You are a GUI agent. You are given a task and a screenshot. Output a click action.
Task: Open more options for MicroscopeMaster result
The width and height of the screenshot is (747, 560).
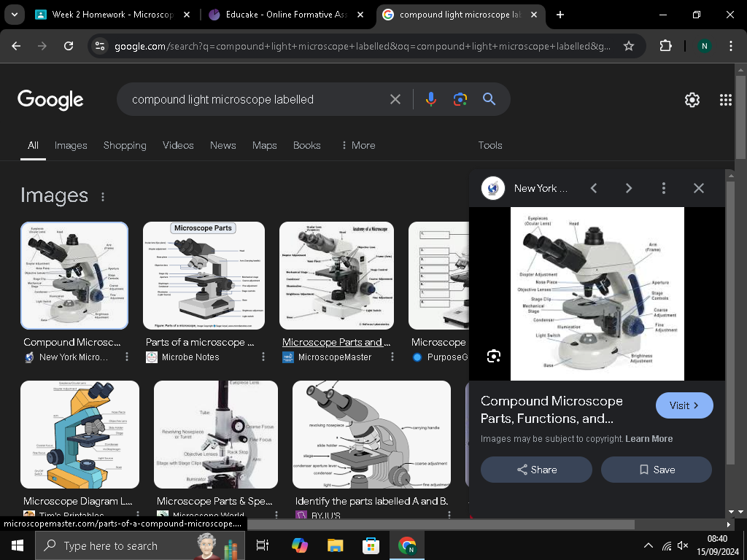point(392,357)
